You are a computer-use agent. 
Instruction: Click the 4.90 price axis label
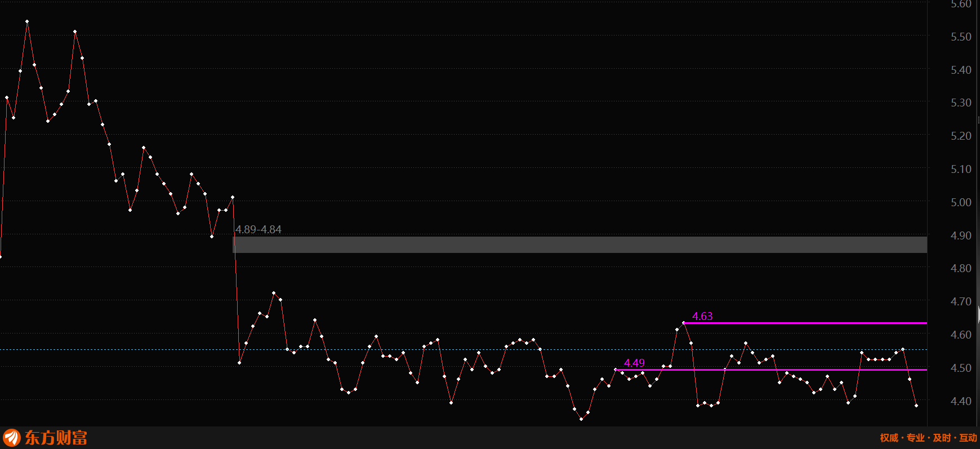click(x=961, y=235)
